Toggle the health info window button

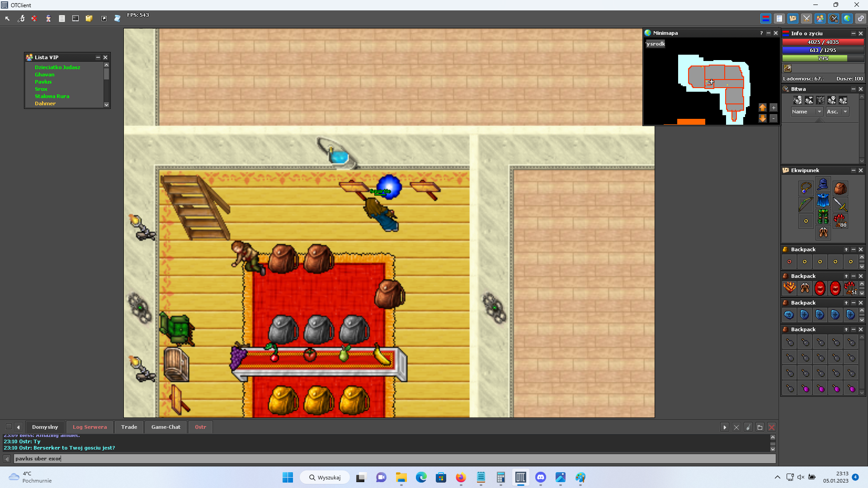click(765, 19)
